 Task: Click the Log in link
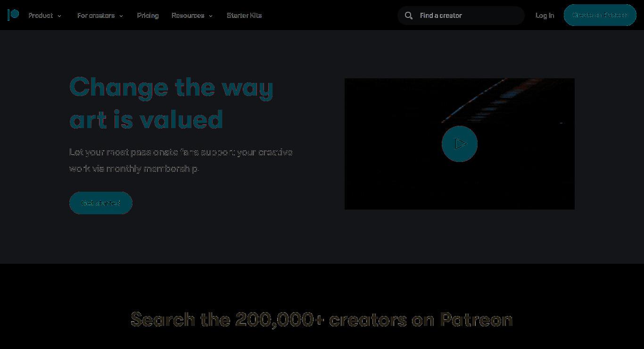coord(545,16)
